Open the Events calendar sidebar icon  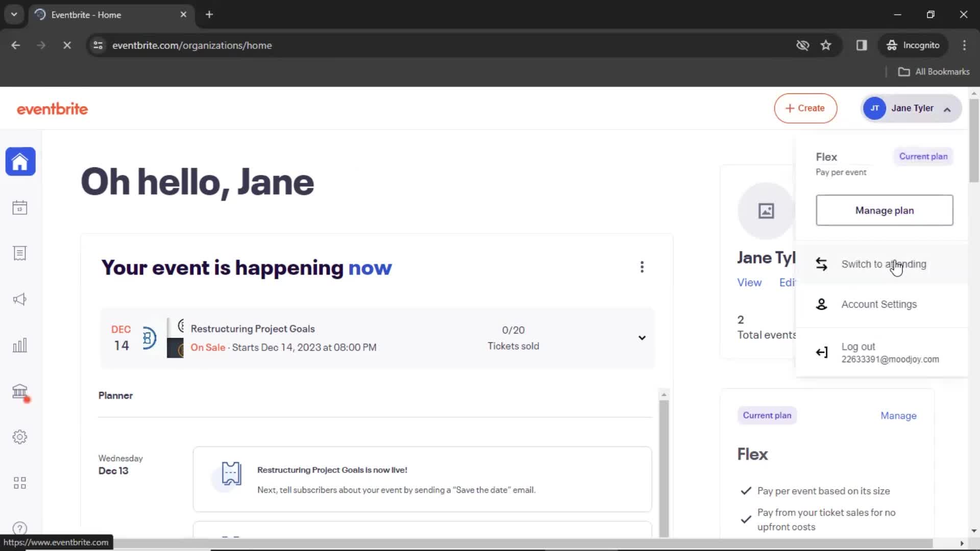20,208
